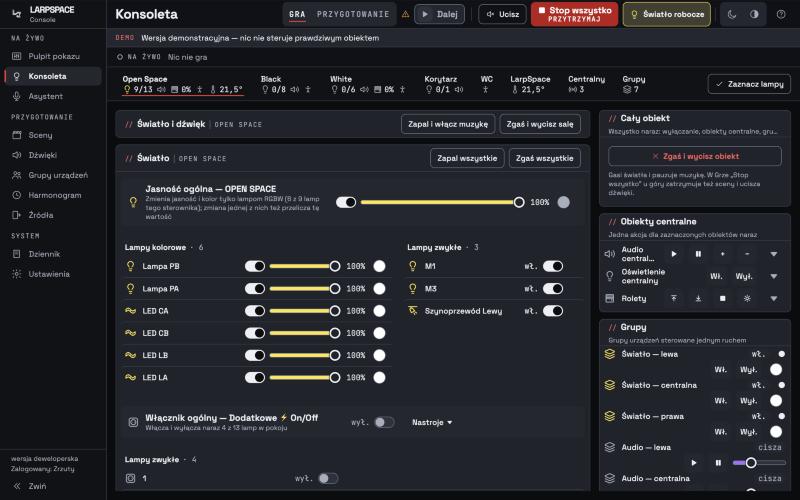Open Grupy urządzeń page
Image resolution: width=800 pixels, height=500 pixels.
[x=53, y=175]
